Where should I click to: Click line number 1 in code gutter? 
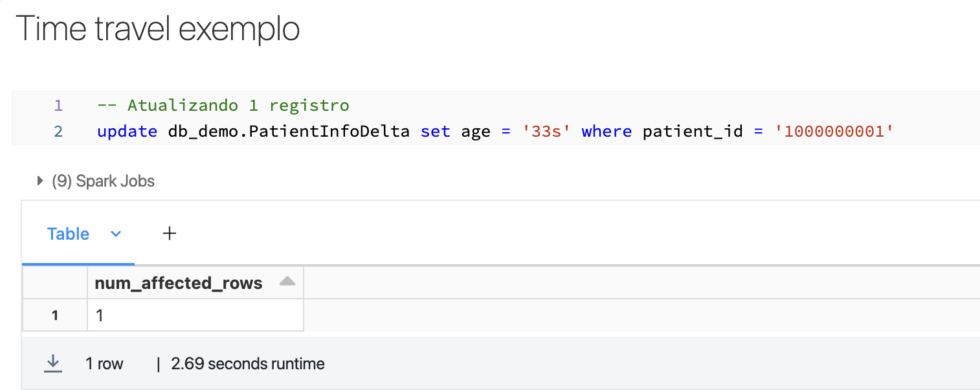pos(58,105)
